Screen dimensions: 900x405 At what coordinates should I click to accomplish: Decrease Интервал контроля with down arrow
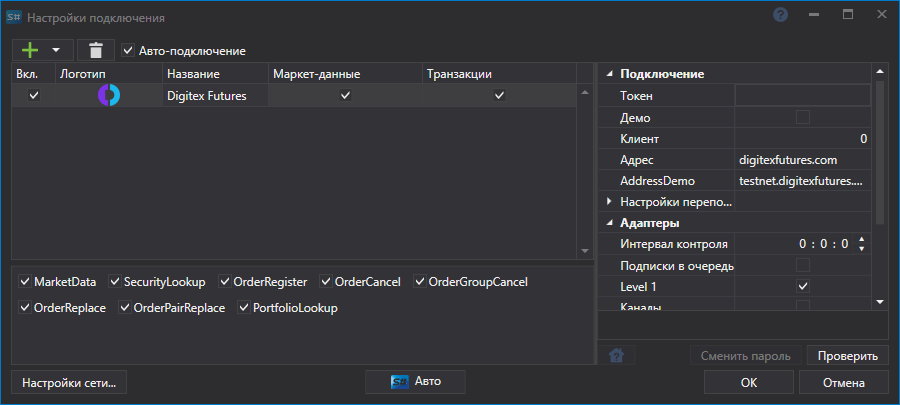pyautogui.click(x=861, y=248)
